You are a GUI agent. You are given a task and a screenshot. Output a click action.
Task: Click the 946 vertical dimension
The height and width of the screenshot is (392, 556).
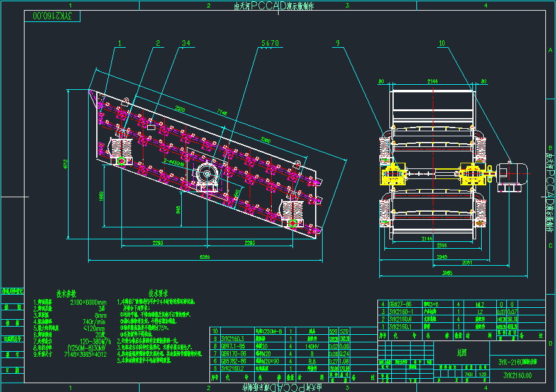point(178,210)
